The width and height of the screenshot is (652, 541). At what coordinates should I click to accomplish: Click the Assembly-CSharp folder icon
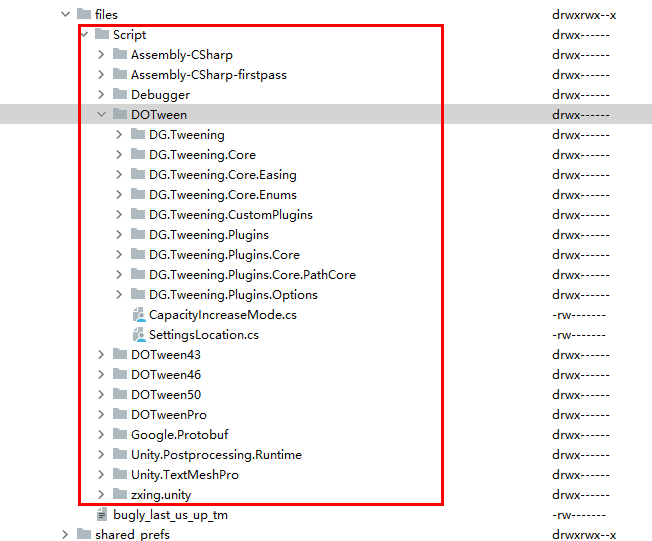click(120, 54)
